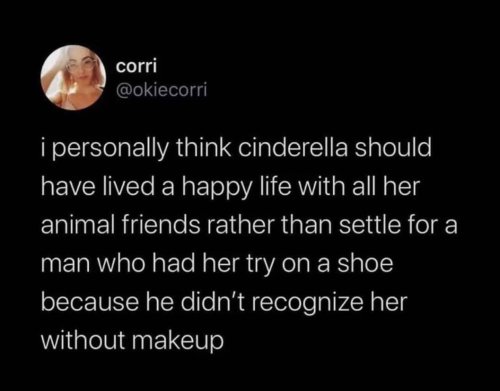
Task: Click the word should in the tweet
Action: tap(393, 148)
